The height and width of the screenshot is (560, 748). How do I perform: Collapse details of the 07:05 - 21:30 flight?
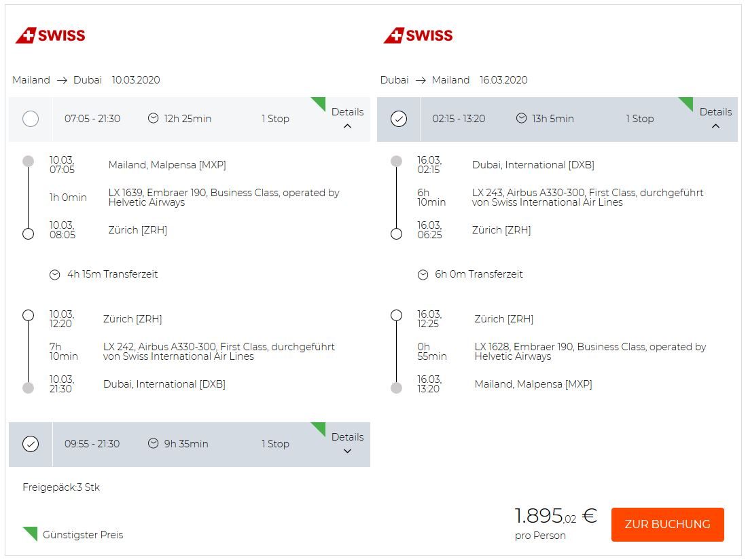click(347, 118)
